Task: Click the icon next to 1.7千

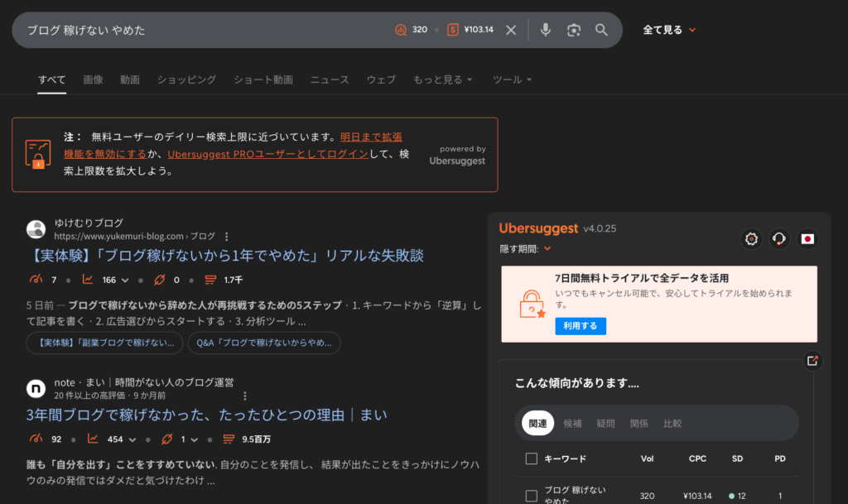Action: [x=210, y=279]
